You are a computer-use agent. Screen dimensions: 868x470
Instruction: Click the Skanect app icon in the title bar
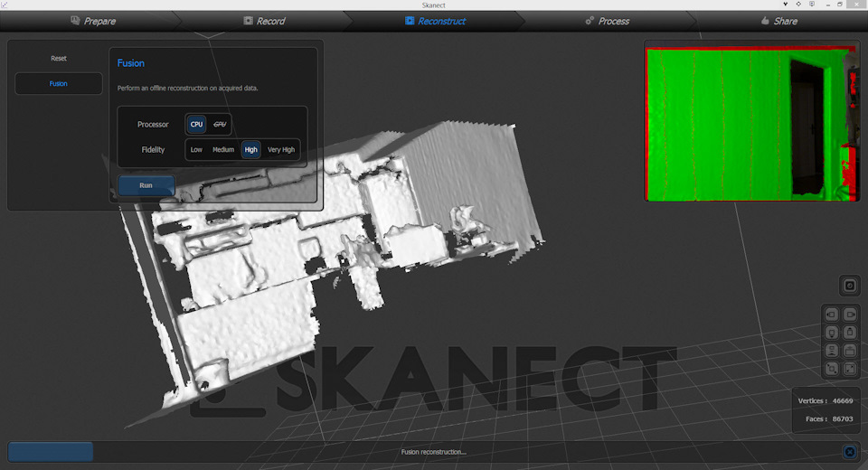pos(4,5)
